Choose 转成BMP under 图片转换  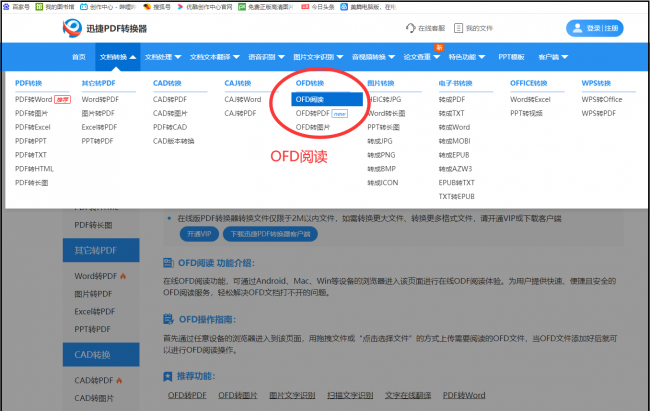tap(382, 169)
